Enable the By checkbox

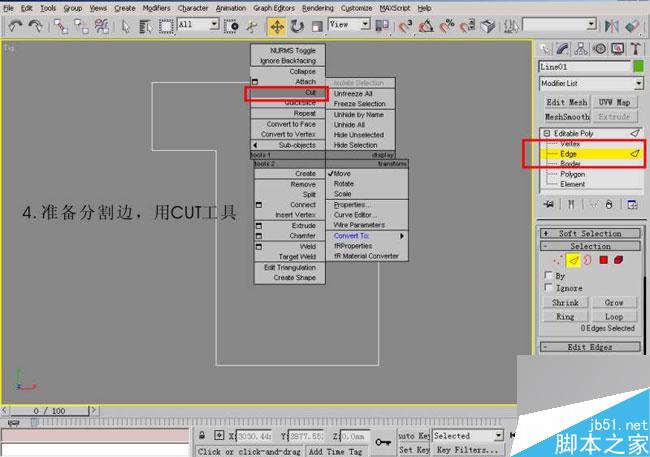click(548, 275)
